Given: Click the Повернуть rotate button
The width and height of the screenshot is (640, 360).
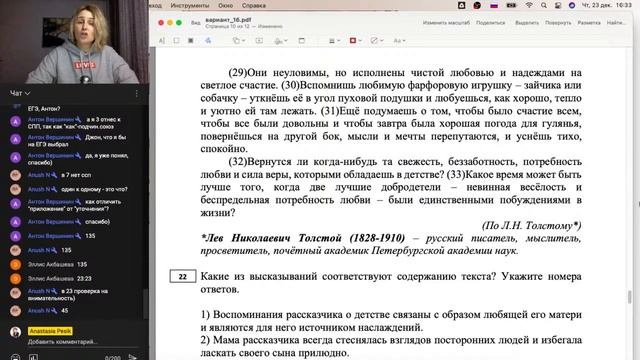Looking at the screenshot, I should click(558, 23).
